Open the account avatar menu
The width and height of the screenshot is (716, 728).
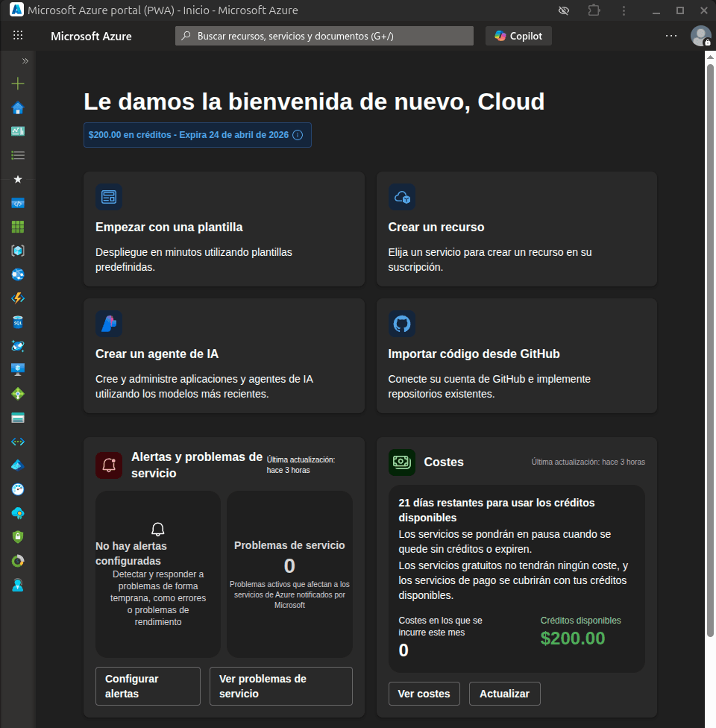pos(700,36)
